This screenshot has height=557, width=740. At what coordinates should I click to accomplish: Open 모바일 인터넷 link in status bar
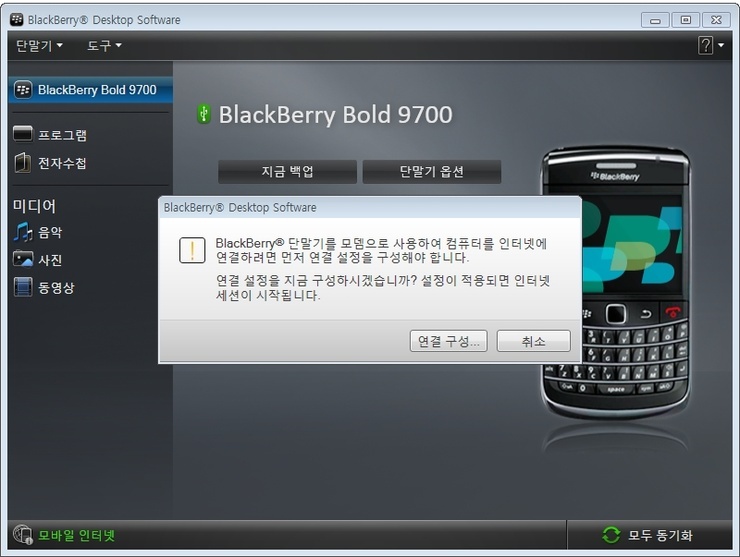[76, 535]
